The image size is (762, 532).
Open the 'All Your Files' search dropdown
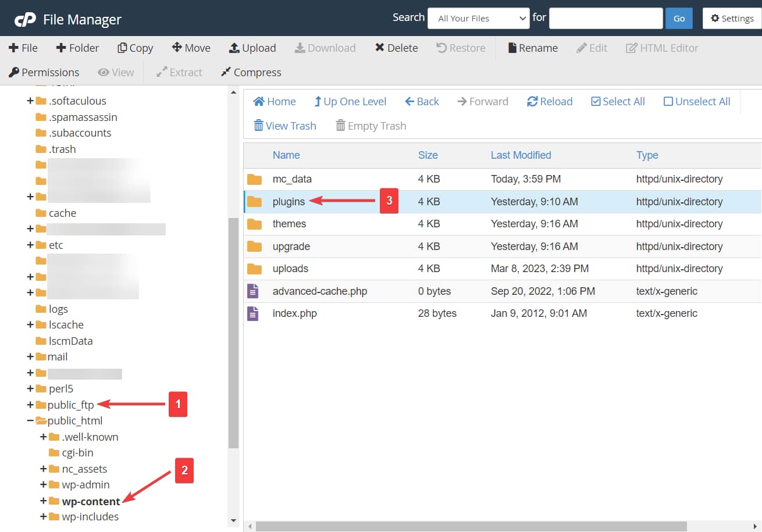point(478,18)
